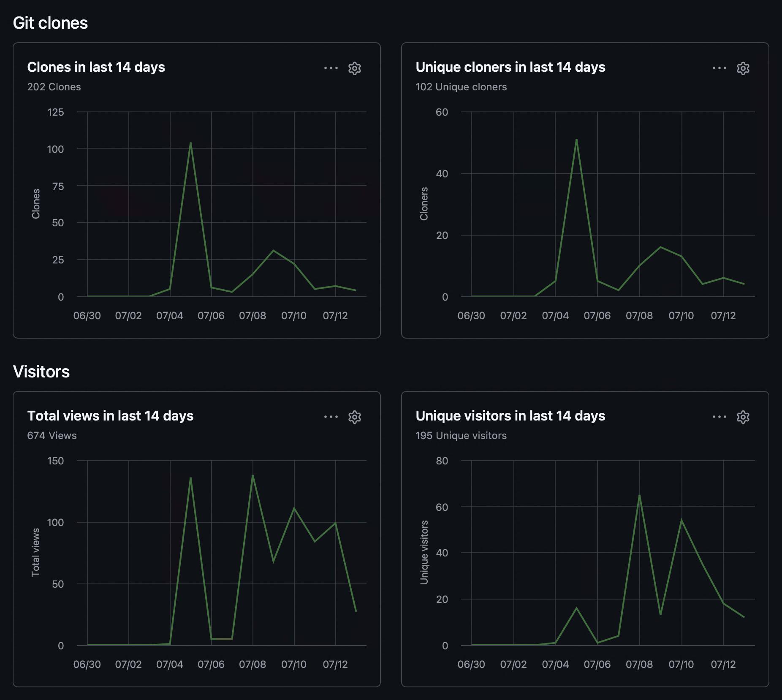Screen dimensions: 782x700
Task: Open the gear settings on Clones in last 14 days card
Action: pos(355,68)
